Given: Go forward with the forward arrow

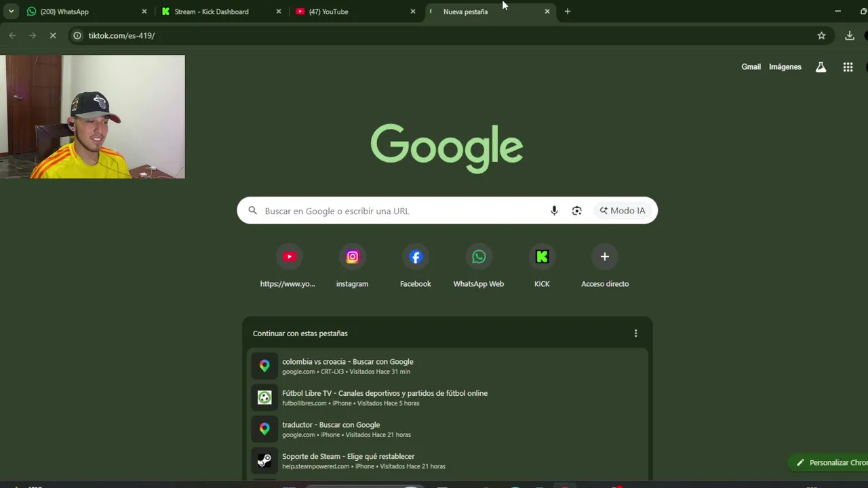Looking at the screenshot, I should 33,35.
